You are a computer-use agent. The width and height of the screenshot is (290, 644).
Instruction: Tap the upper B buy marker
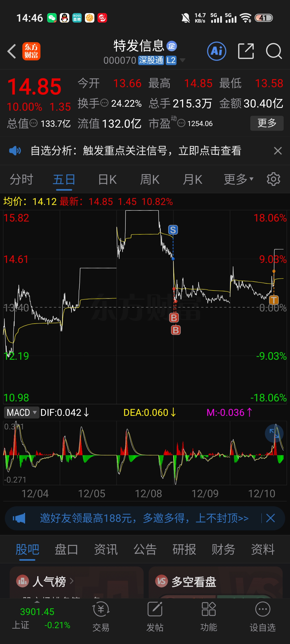pos(174,318)
